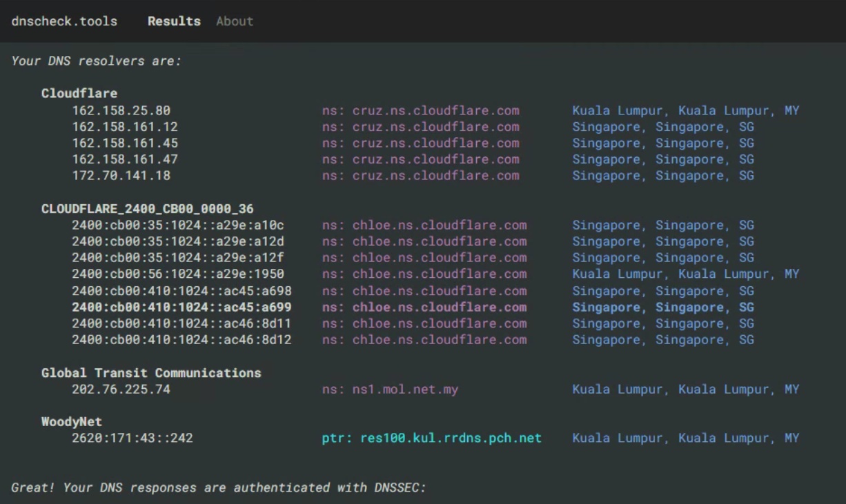This screenshot has height=504, width=846.
Task: Click resolver IP 202.76.225.74
Action: tap(121, 390)
